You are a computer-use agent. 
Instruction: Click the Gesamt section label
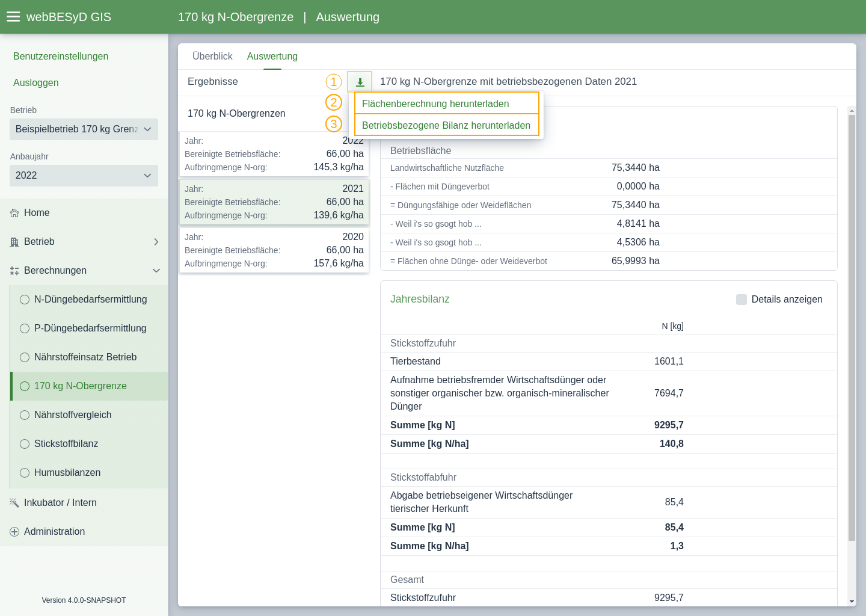(x=407, y=580)
